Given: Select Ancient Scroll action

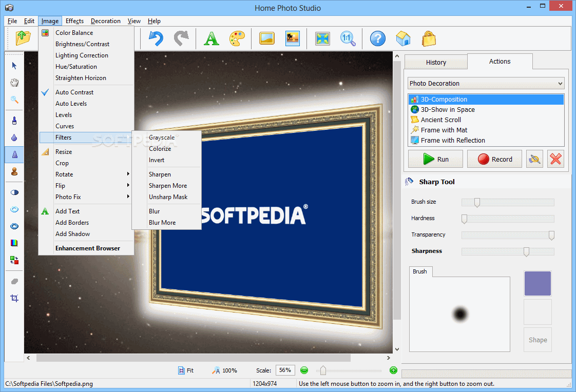Looking at the screenshot, I should 486,120.
